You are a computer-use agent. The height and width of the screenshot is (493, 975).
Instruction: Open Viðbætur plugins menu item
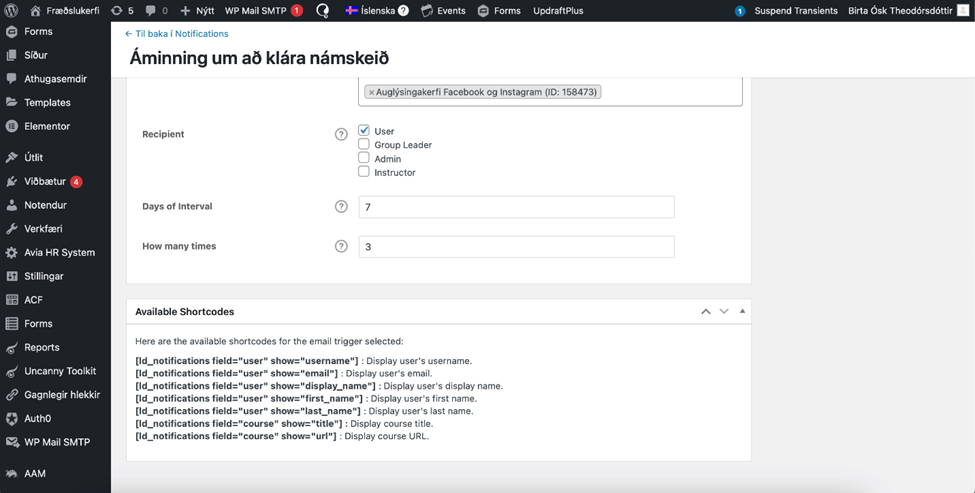pyautogui.click(x=45, y=182)
